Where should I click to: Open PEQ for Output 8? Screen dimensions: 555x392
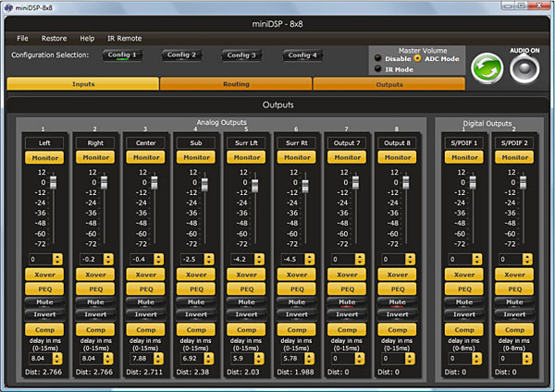pos(397,289)
